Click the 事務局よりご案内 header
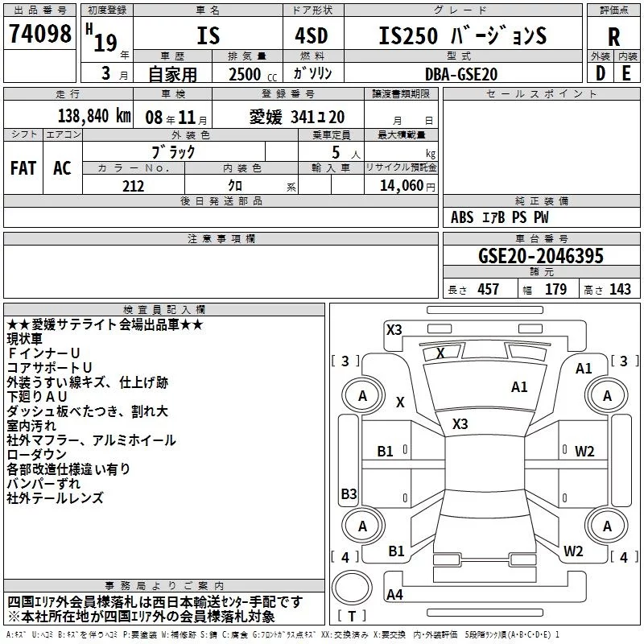The image size is (644, 644). click(164, 586)
